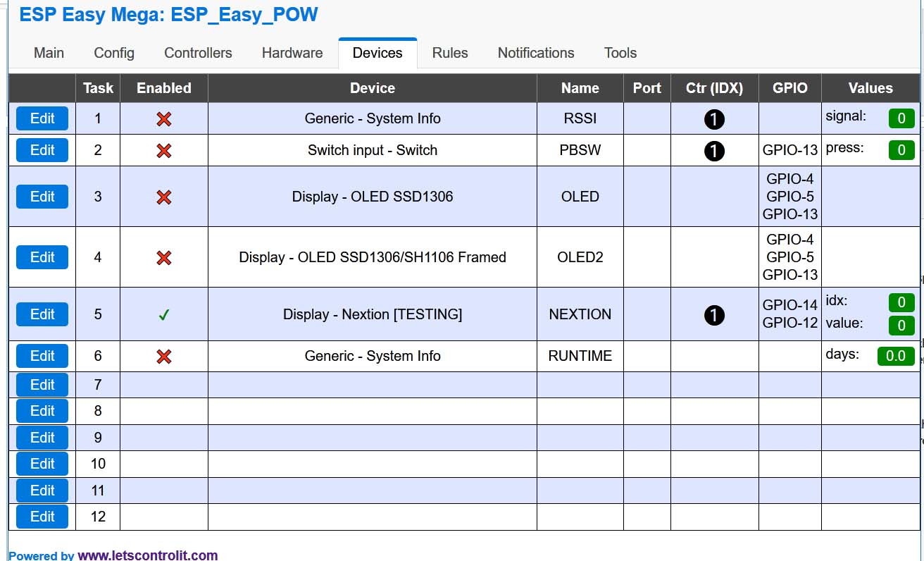The image size is (924, 561).
Task: Click Edit for empty task 11
Action: (42, 491)
